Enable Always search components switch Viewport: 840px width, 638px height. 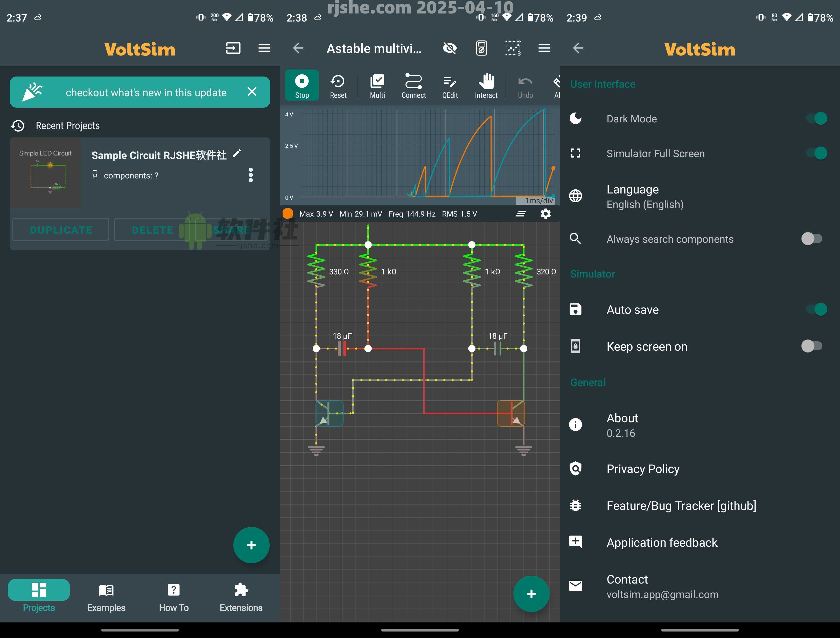[812, 239]
